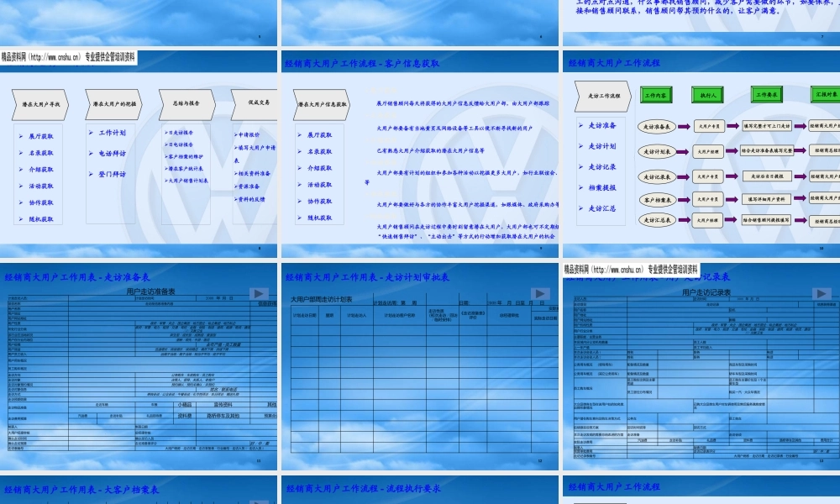Click bullet text 电话拜访
Viewport: 840px width, 504px height.
coord(112,154)
